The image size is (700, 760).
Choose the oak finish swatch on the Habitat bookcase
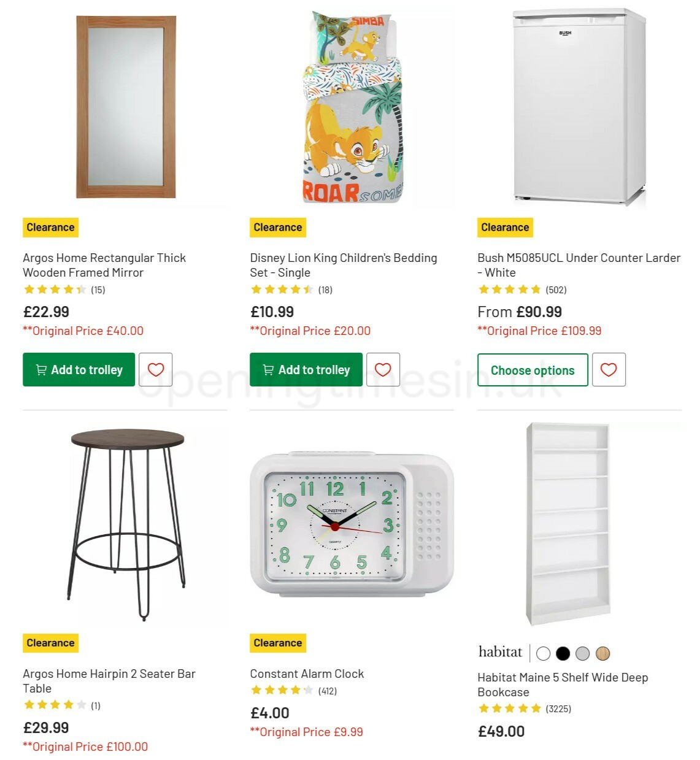tap(602, 654)
